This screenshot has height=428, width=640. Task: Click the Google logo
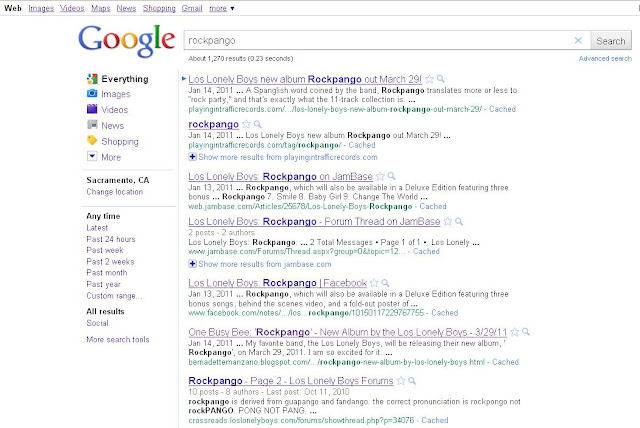tap(127, 40)
